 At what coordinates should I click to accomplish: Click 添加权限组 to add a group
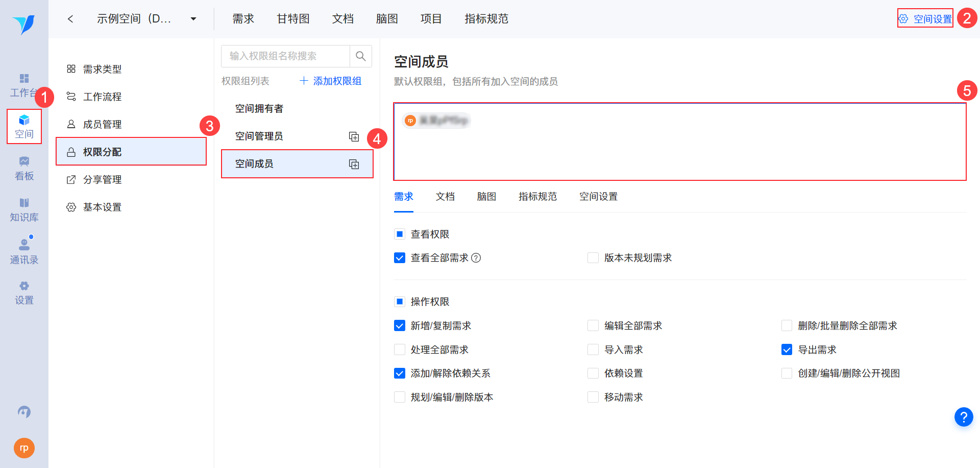[x=331, y=81]
